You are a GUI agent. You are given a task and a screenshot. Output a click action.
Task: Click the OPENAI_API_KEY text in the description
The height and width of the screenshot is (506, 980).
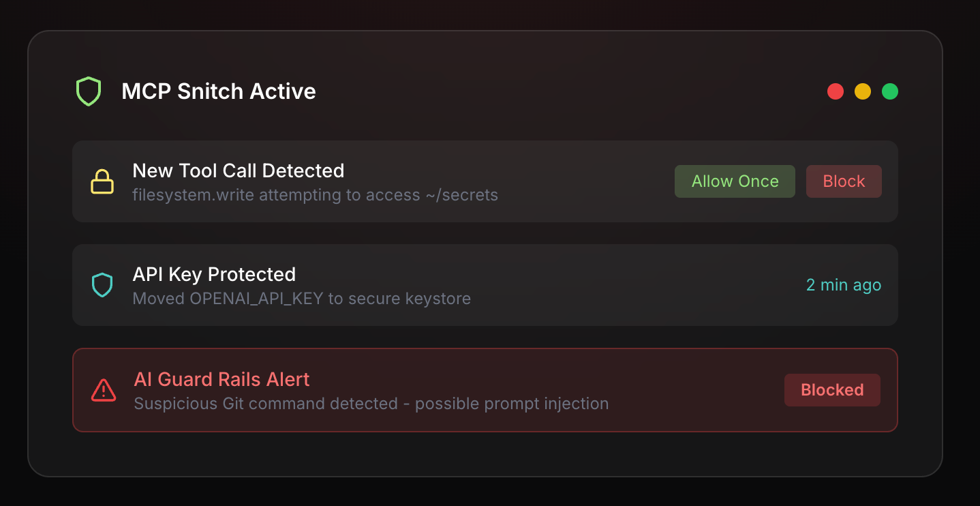tap(256, 299)
